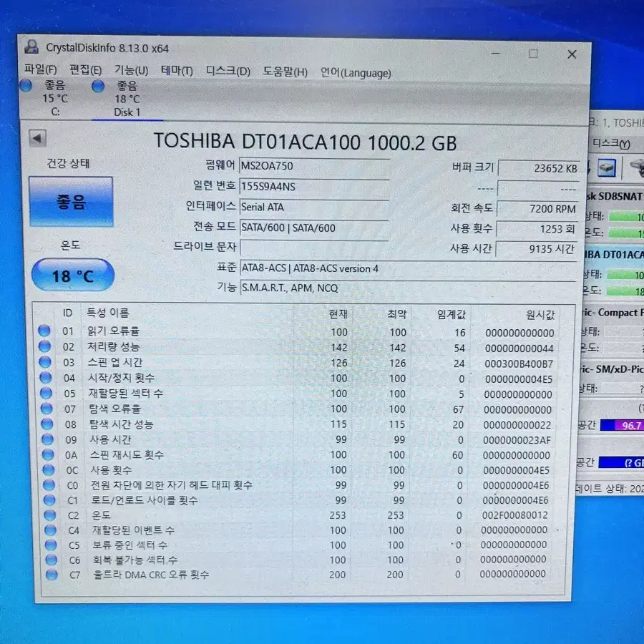Click the interface field Serial ATA
Screen dimensions: 644x644
(314, 207)
